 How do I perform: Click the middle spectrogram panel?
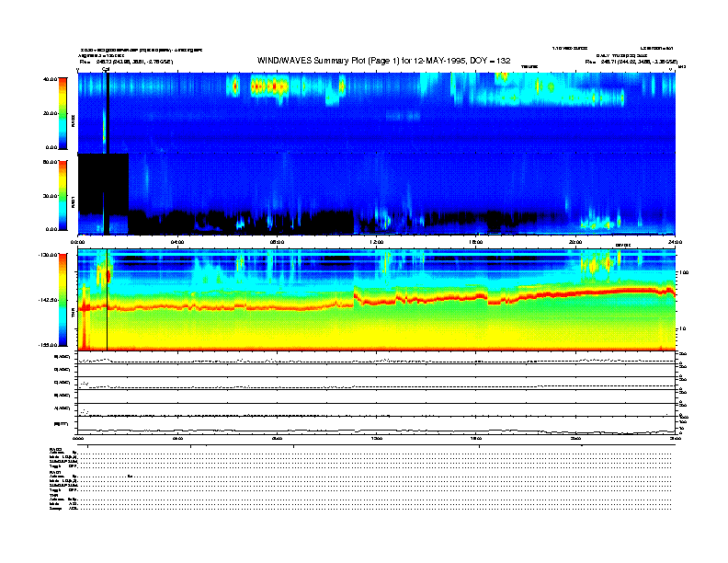click(x=377, y=194)
